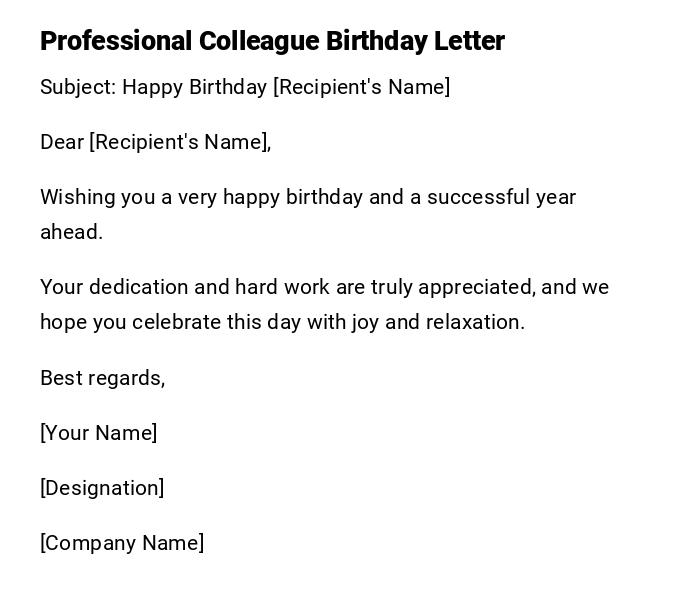700x606 pixels.
Task: Click the word "Dear" in the greeting
Action: pyautogui.click(x=62, y=142)
